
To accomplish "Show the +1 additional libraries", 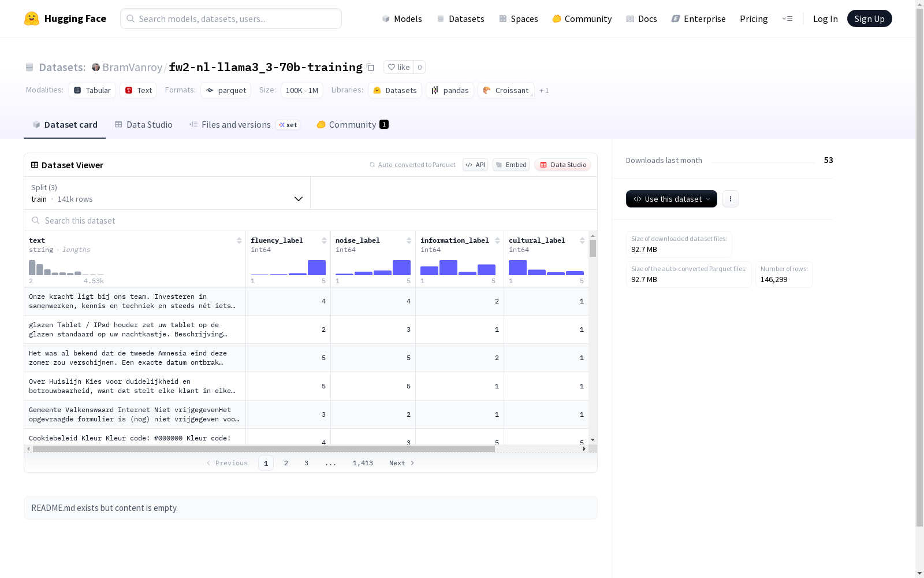I will click(x=544, y=90).
